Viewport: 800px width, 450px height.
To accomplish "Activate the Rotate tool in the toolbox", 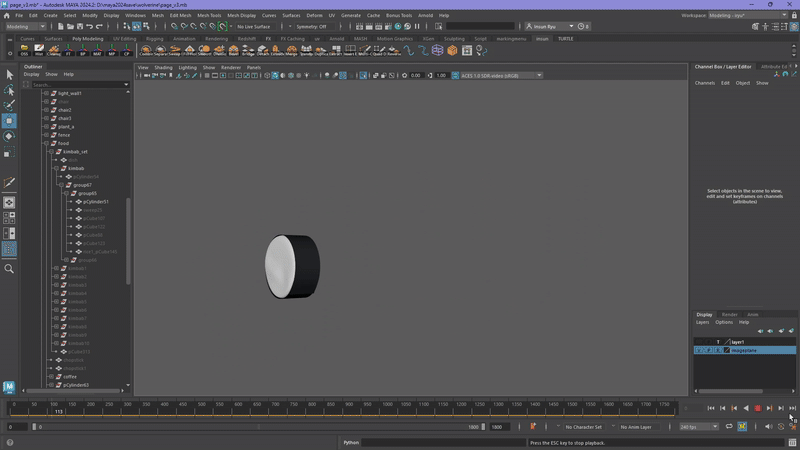I will click(9, 136).
